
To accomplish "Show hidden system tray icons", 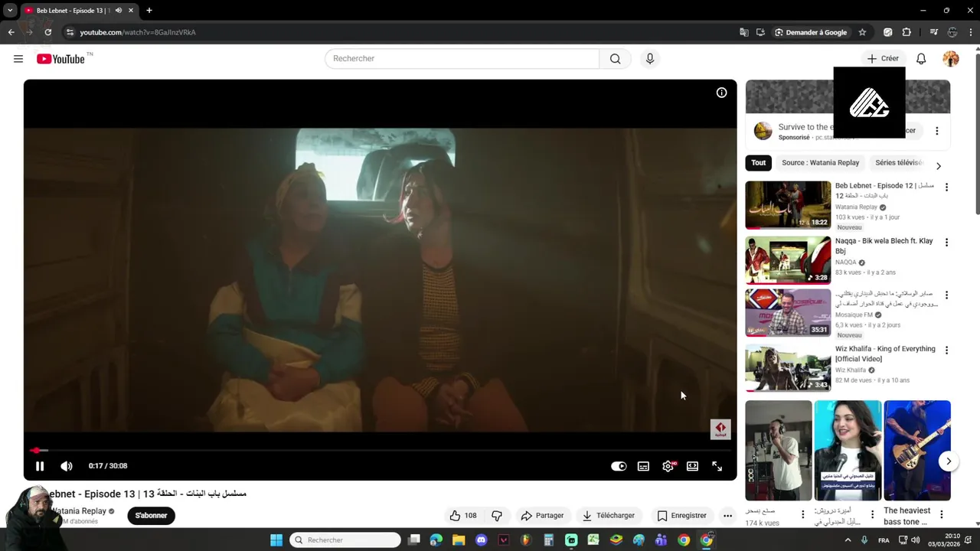I will [x=848, y=540].
